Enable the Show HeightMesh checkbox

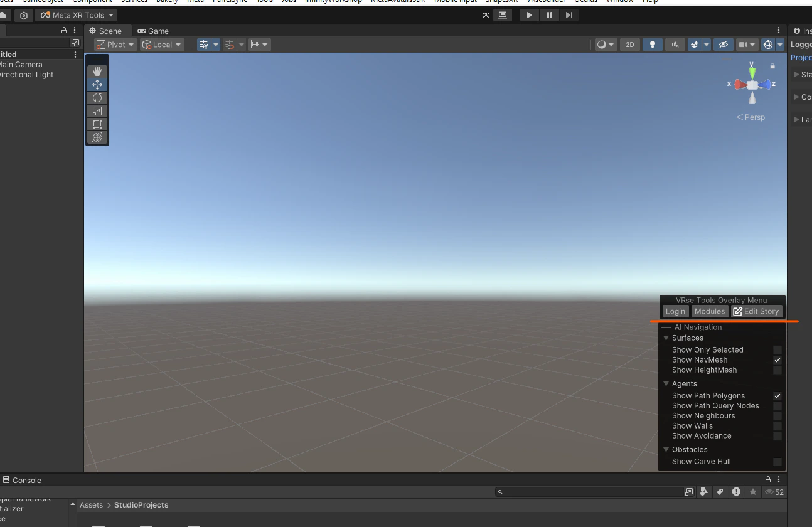click(x=777, y=370)
